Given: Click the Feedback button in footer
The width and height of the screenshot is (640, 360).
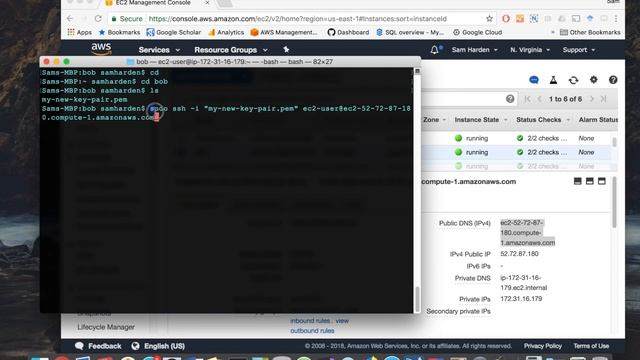Looking at the screenshot, I should (x=98, y=346).
